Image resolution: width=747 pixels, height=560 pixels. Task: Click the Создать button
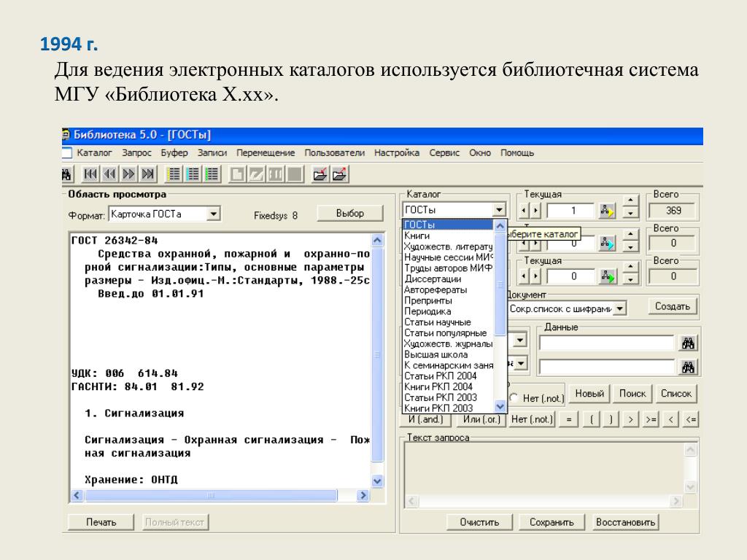coord(672,306)
